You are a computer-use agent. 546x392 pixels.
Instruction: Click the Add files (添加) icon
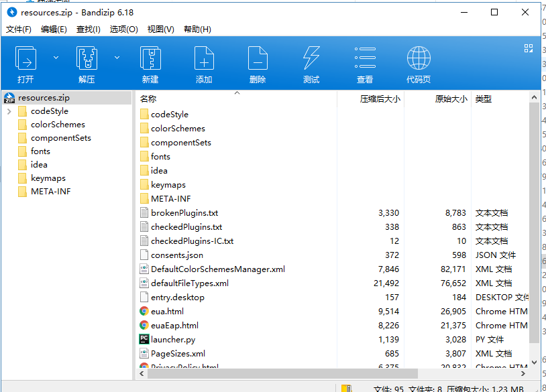[204, 58]
